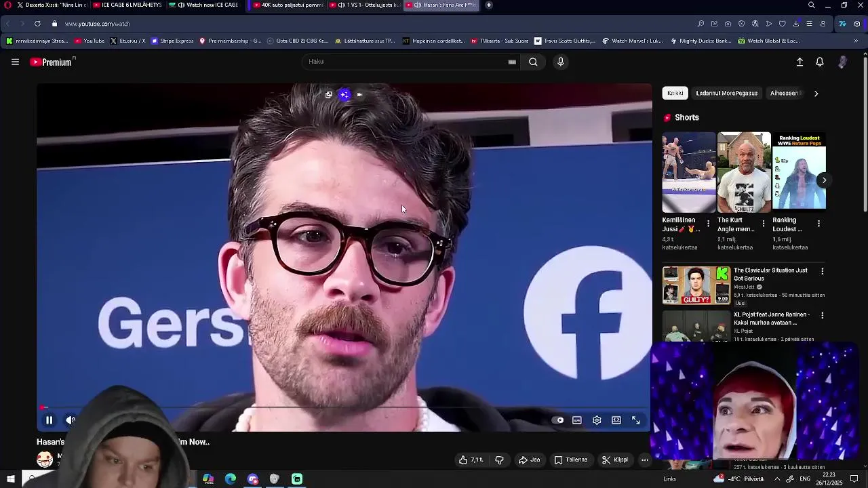Mute the video volume speaker icon
Screen dimensions: 868x488
tap(70, 420)
